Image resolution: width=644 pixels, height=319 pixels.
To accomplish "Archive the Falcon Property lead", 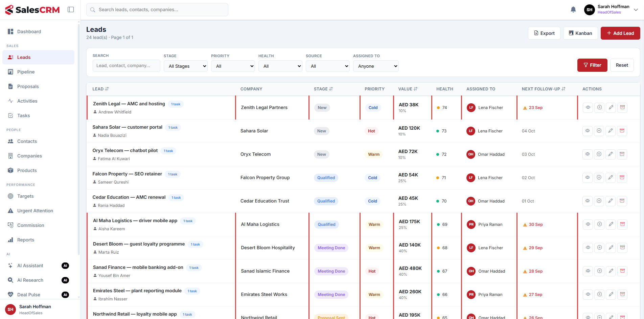I will pos(622,177).
